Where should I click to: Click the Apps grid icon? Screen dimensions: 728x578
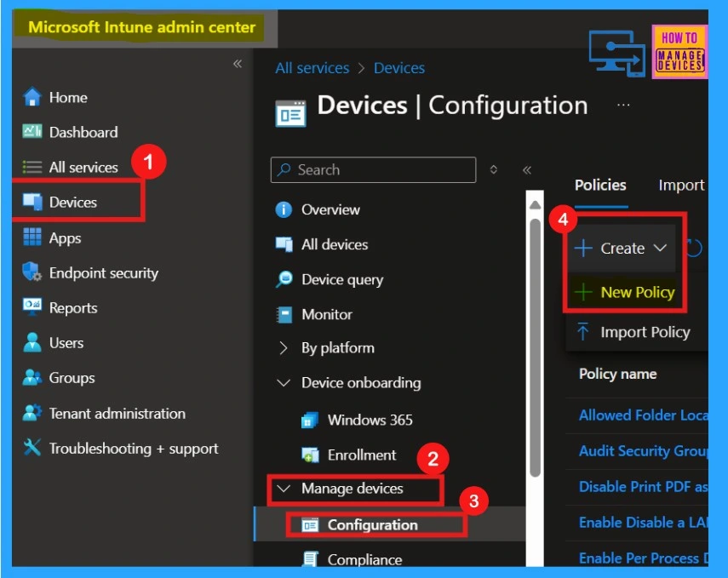pyautogui.click(x=32, y=237)
